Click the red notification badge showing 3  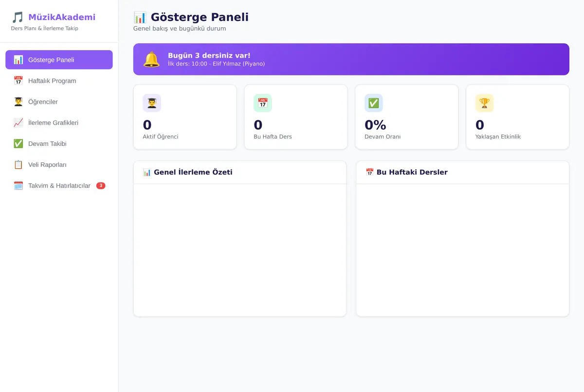click(x=101, y=185)
